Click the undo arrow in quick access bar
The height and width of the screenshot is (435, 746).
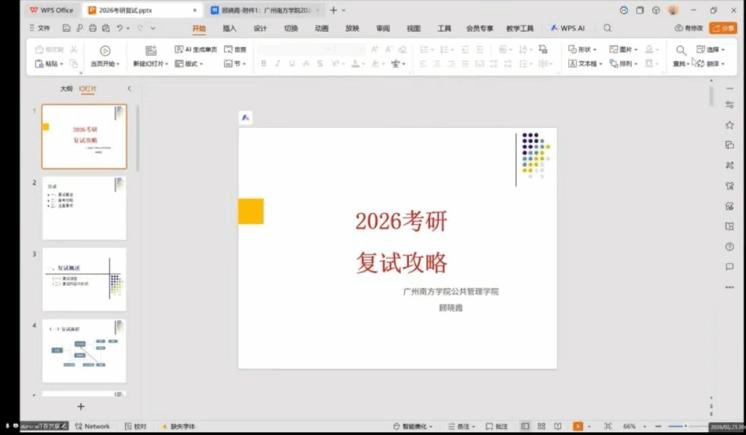[x=120, y=28]
